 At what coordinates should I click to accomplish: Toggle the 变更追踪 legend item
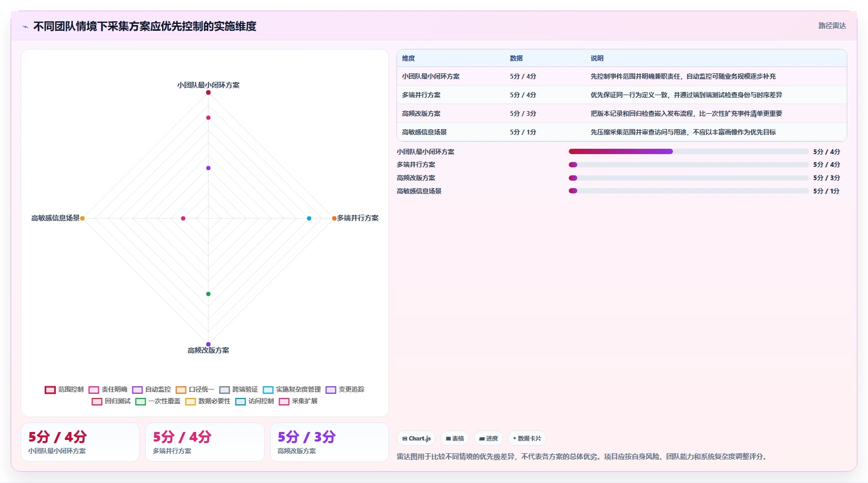(345, 389)
